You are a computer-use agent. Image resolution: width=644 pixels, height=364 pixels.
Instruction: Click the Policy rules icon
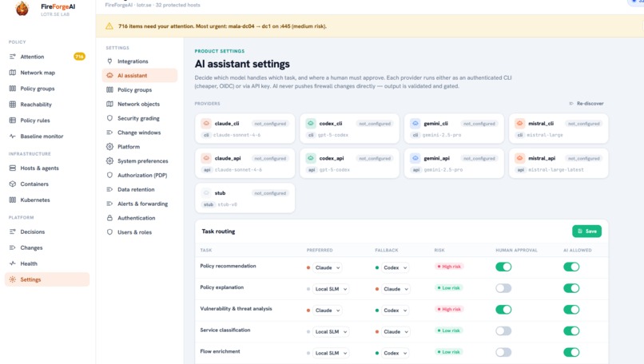coord(12,121)
